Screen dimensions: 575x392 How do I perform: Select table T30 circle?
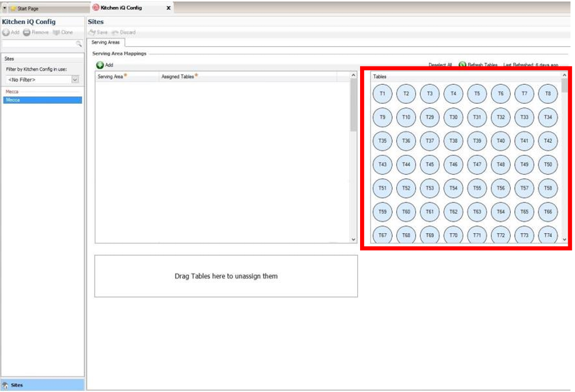tap(453, 117)
